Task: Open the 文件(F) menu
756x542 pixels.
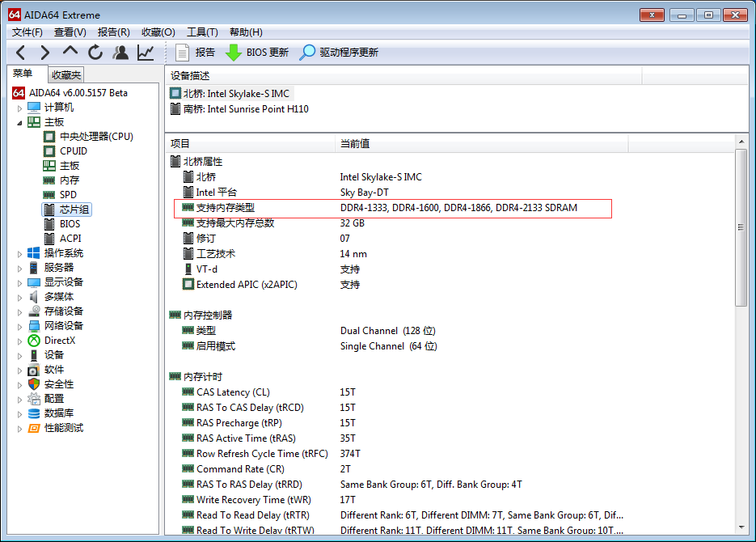Action: (x=27, y=32)
